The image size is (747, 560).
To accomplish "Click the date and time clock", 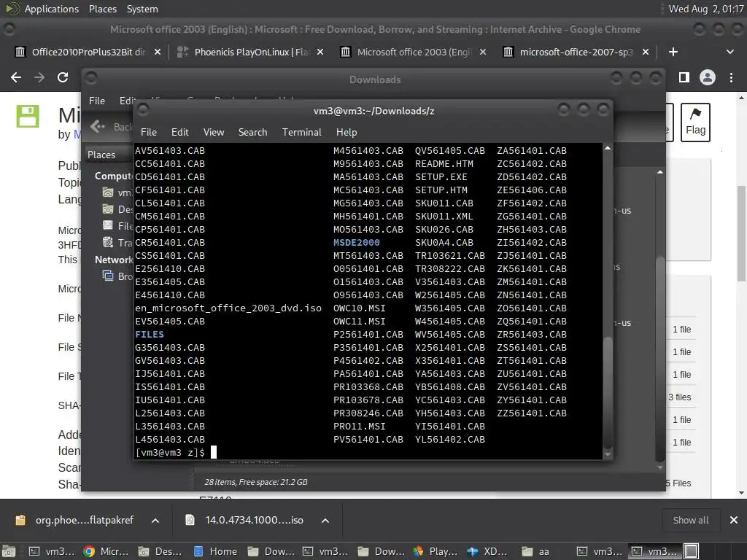I will [705, 9].
